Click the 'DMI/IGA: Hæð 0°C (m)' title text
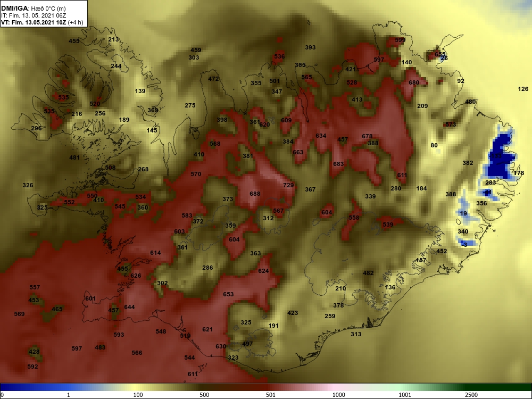 [33, 9]
